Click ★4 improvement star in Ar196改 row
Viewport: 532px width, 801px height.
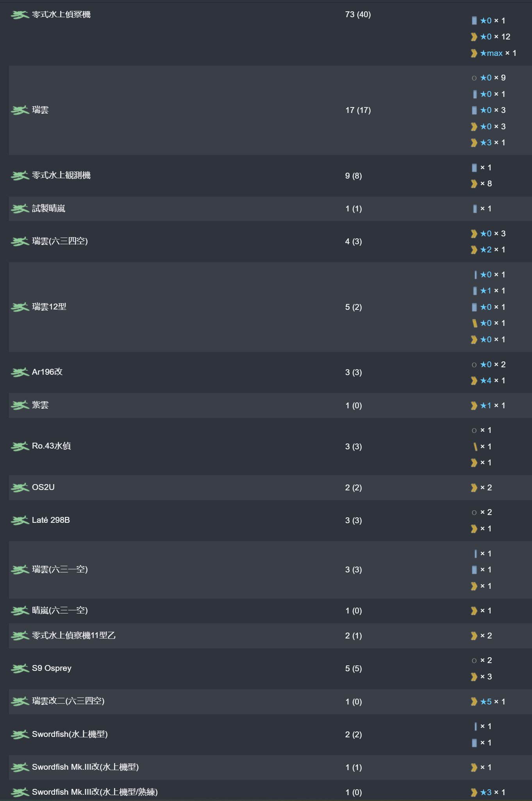click(486, 381)
